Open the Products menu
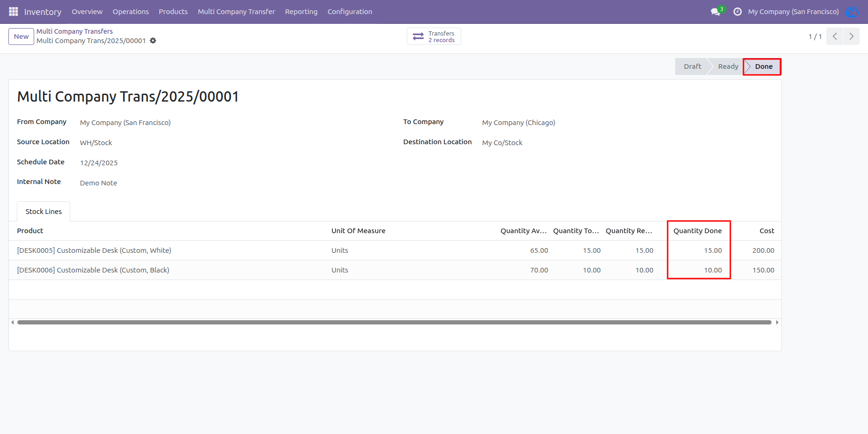The width and height of the screenshot is (868, 434). 173,12
